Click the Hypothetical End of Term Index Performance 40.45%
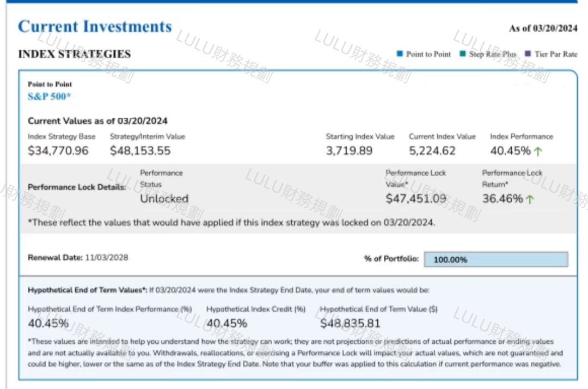The image size is (588, 389). 48,324
